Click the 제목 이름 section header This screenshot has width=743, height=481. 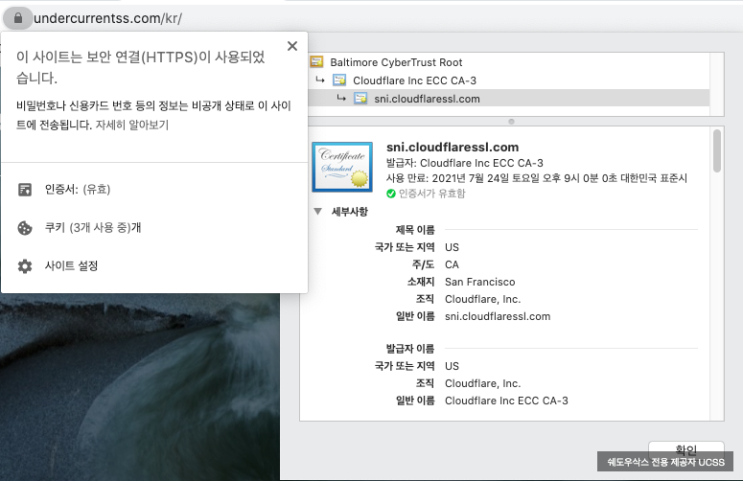click(415, 230)
